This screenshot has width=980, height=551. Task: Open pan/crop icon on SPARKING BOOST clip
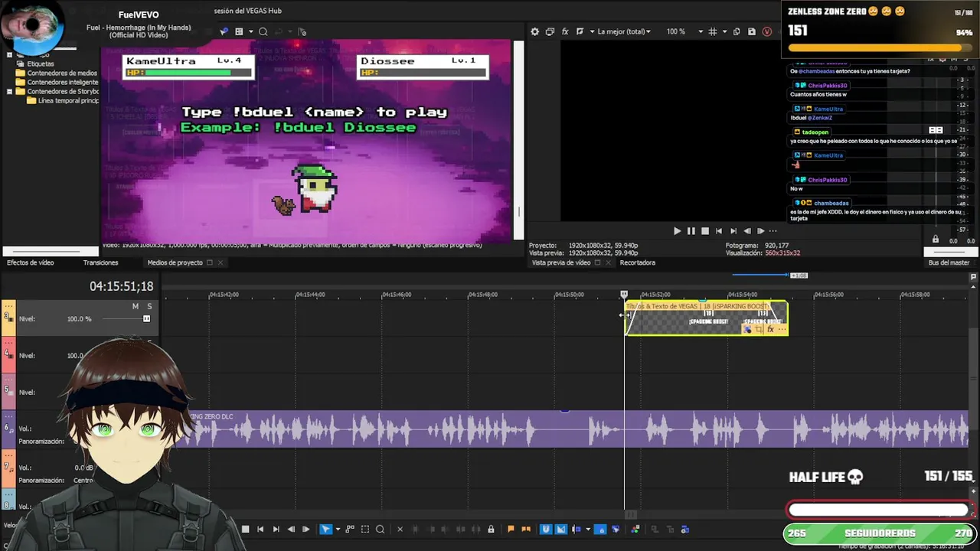point(759,329)
